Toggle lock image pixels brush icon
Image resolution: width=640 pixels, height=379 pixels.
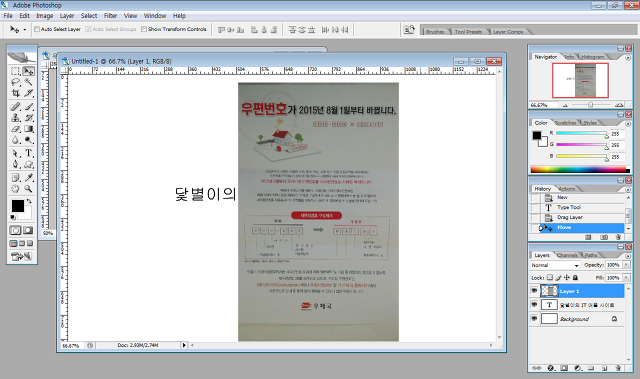(x=558, y=277)
